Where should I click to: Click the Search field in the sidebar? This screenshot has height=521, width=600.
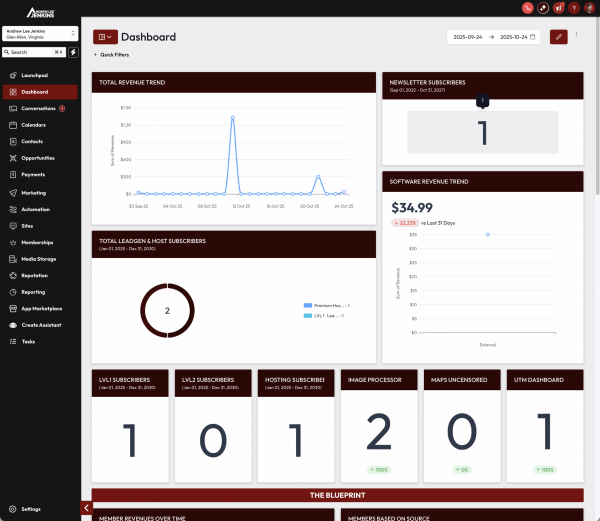(x=30, y=51)
